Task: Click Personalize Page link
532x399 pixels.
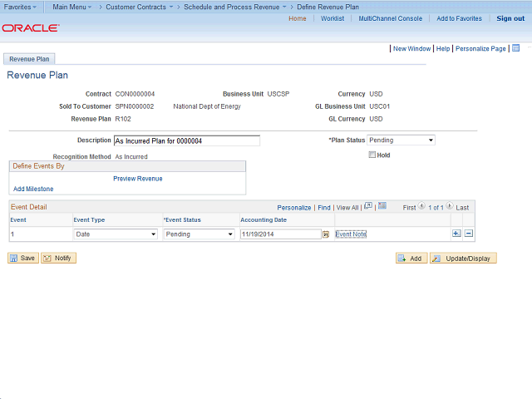Action: (480, 48)
